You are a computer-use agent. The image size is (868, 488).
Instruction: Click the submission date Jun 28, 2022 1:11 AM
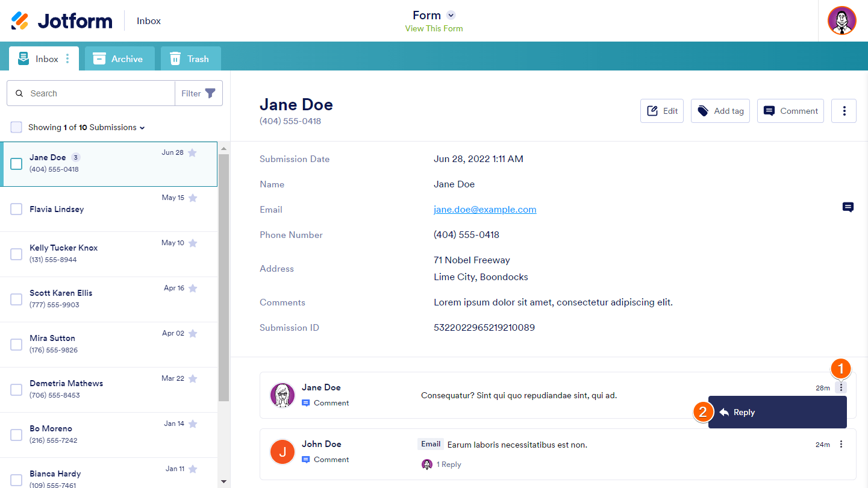tap(478, 159)
